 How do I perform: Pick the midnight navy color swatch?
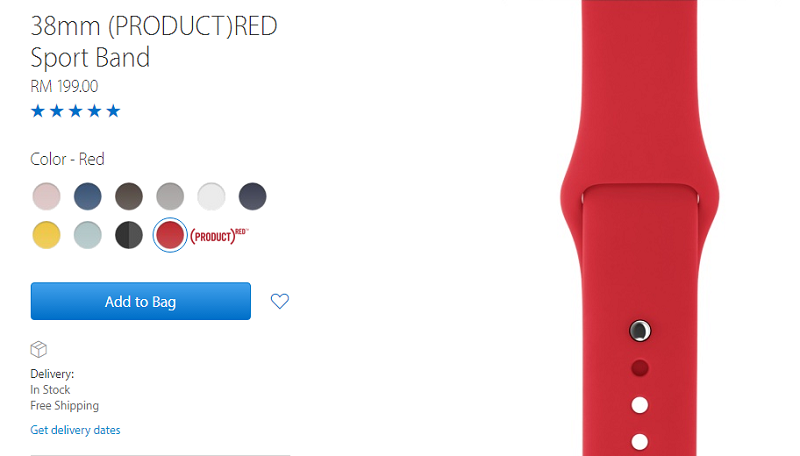253,196
